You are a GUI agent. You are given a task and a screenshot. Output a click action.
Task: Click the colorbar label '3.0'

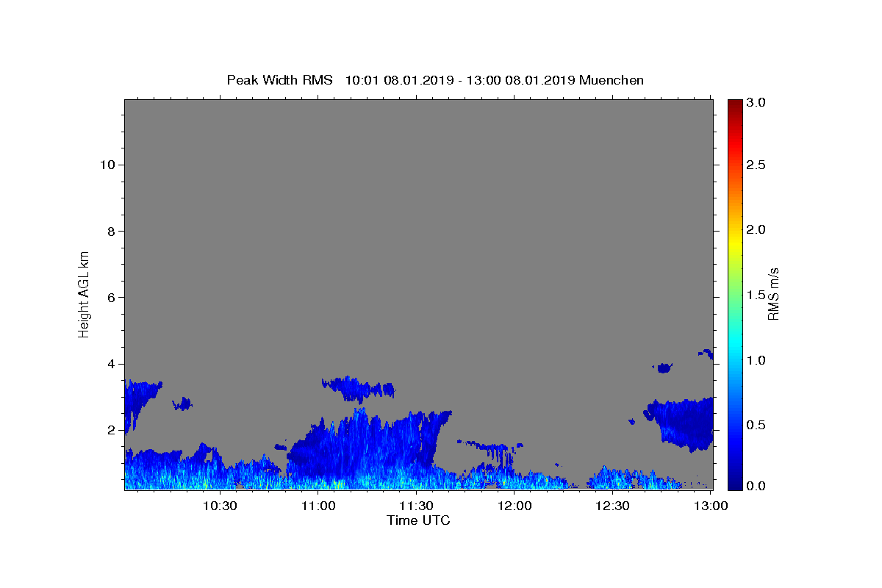tap(757, 102)
